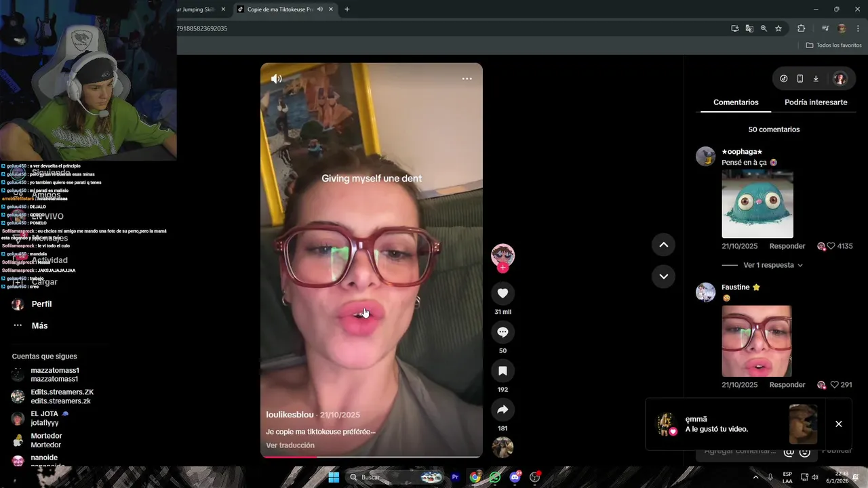Click the loulikesblou username on video
The image size is (868, 488).
coord(290,415)
